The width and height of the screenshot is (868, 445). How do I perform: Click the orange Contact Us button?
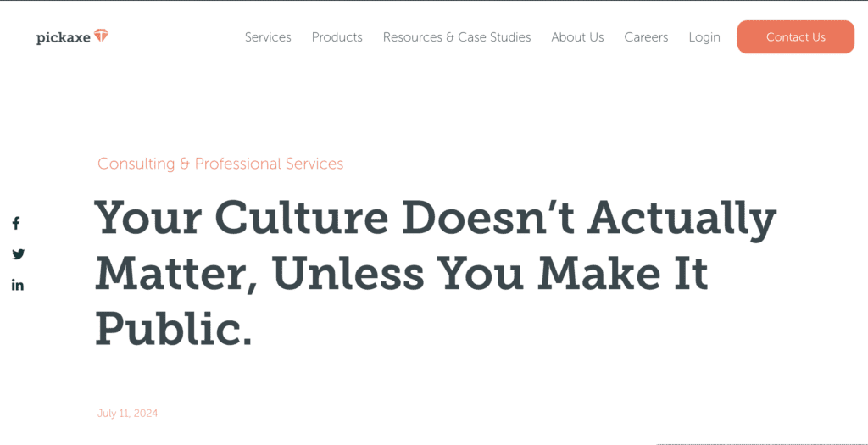pyautogui.click(x=795, y=37)
